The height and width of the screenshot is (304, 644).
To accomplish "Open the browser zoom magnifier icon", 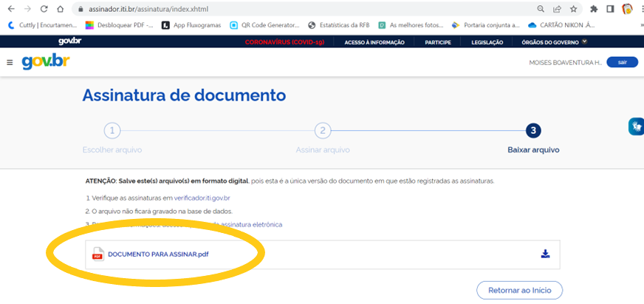I will tap(541, 9).
